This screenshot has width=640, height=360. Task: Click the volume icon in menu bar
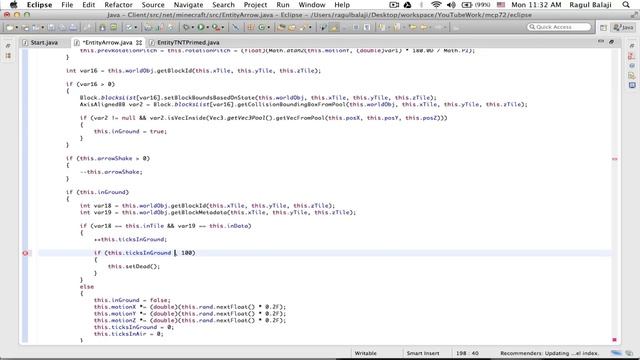tap(451, 5)
